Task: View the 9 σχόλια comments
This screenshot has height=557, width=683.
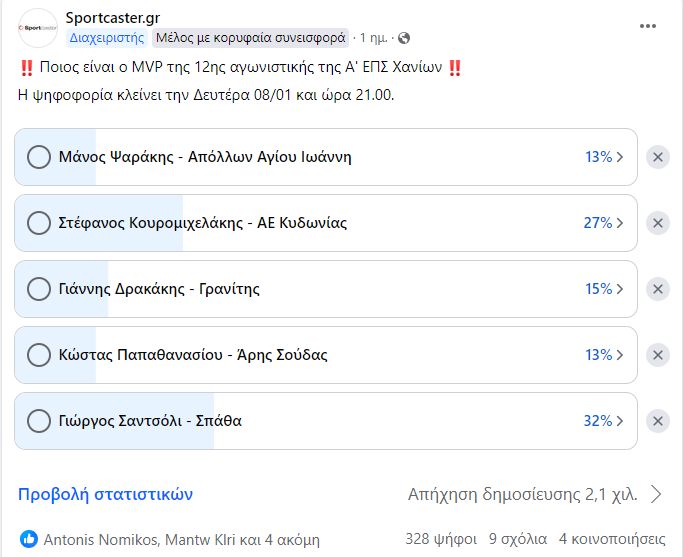Action: [518, 538]
